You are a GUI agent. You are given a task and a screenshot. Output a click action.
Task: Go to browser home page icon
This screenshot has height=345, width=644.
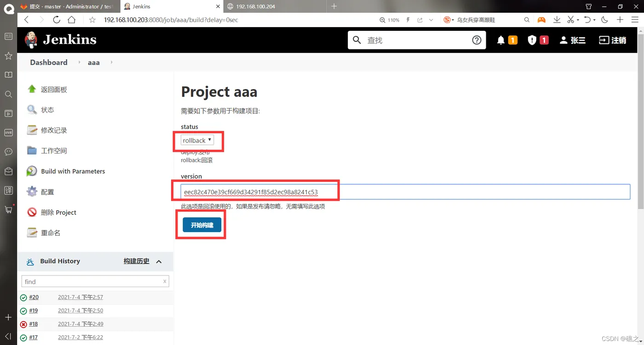[71, 20]
